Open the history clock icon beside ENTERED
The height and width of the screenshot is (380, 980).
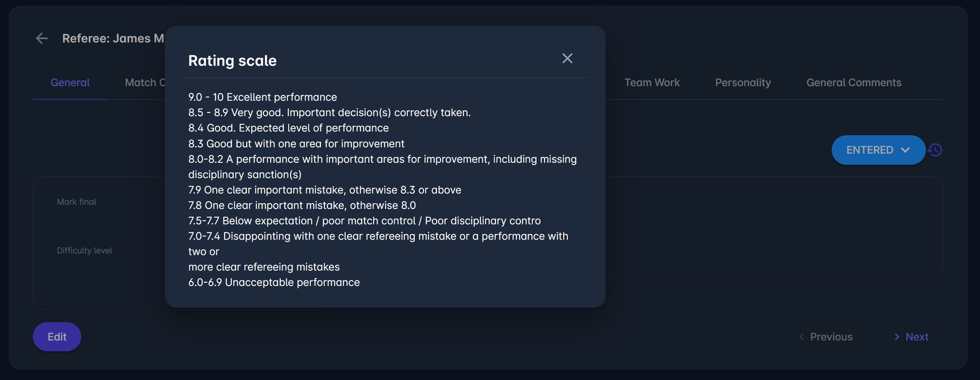(935, 150)
